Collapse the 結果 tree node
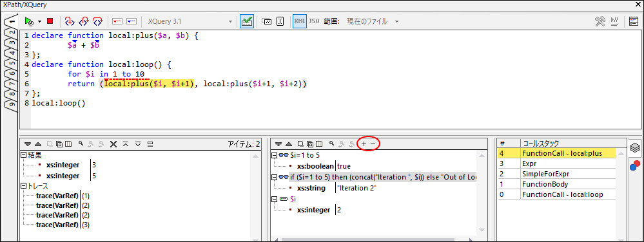 [x=23, y=156]
